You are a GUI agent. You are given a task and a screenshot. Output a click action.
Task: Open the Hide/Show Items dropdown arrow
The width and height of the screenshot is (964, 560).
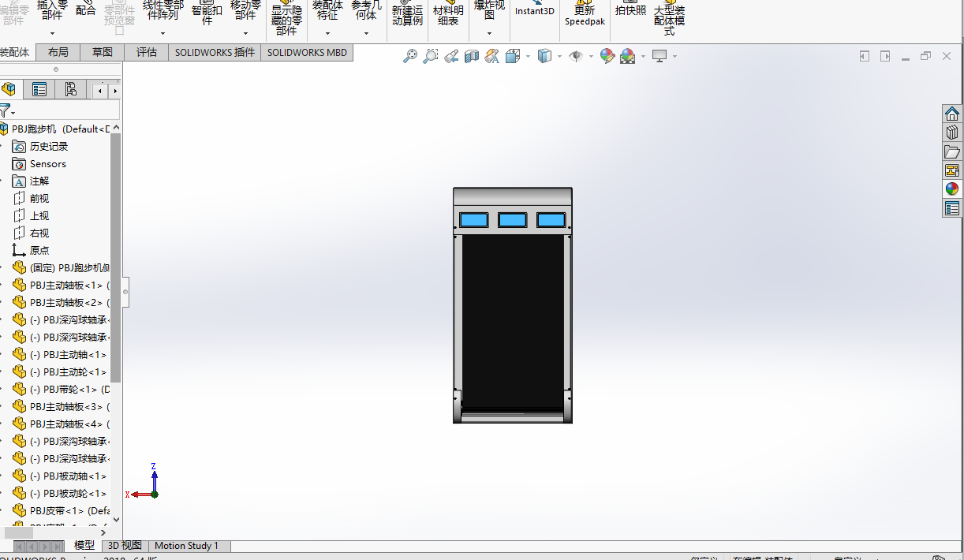[x=591, y=56]
